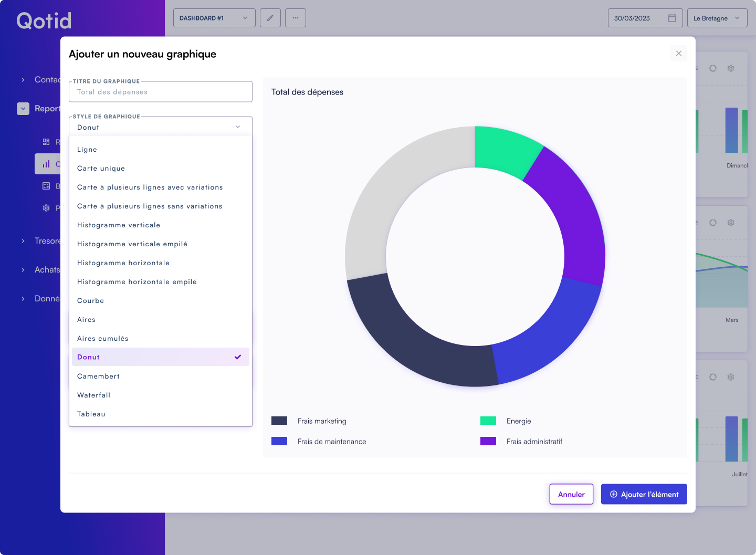Click the refresh icon on the Dimanche widget
Image resolution: width=756 pixels, height=555 pixels.
pos(712,68)
